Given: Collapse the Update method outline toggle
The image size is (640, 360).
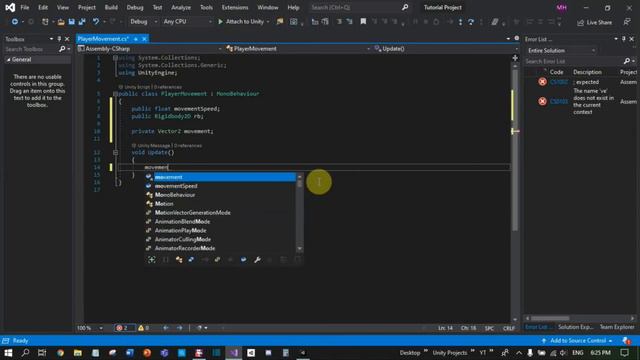Looking at the screenshot, I should tap(116, 152).
